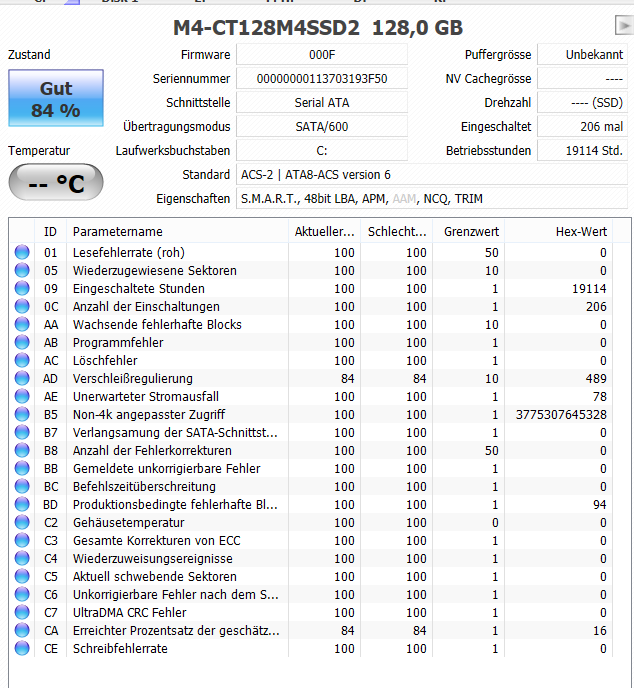634x688 pixels.
Task: Click status icon for Schreibfehlerrate row
Action: tap(22, 648)
